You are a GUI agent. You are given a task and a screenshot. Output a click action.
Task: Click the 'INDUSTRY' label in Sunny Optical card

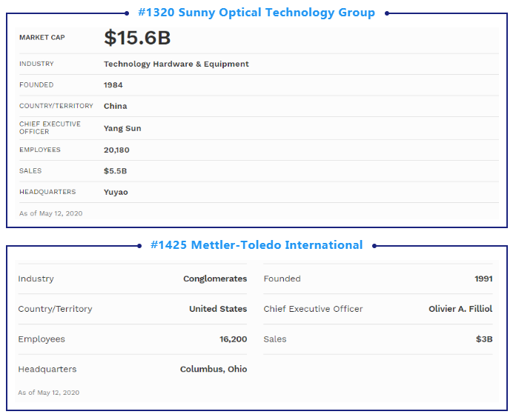pyautogui.click(x=36, y=64)
